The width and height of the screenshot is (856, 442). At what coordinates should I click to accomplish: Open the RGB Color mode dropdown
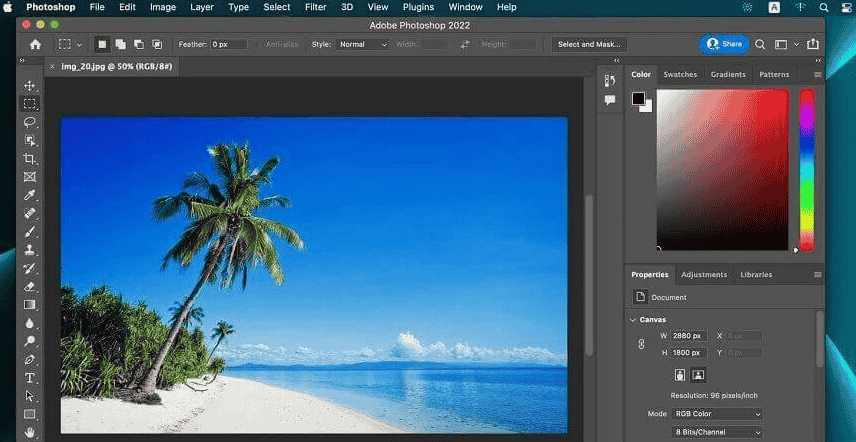tap(717, 414)
